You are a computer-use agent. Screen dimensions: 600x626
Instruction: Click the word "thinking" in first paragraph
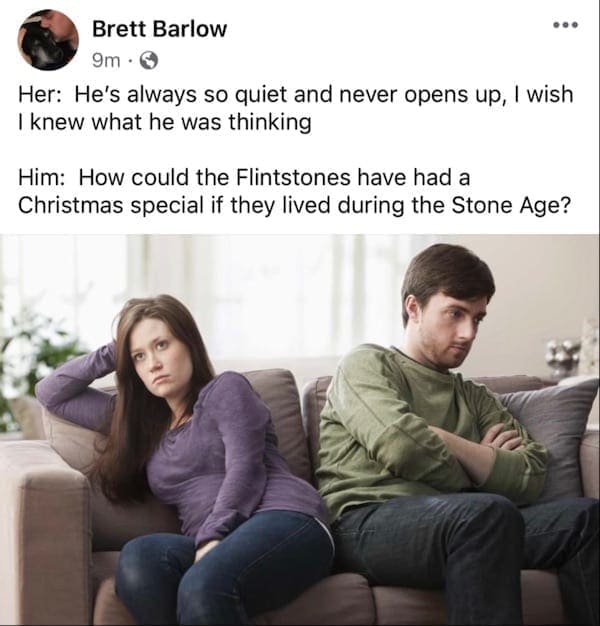(x=270, y=122)
